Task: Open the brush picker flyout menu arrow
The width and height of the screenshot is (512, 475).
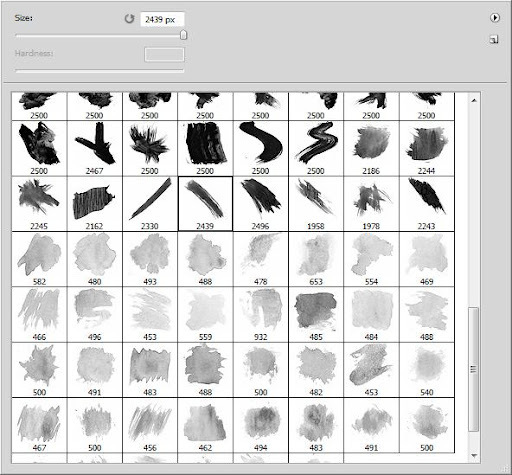Action: pos(495,18)
